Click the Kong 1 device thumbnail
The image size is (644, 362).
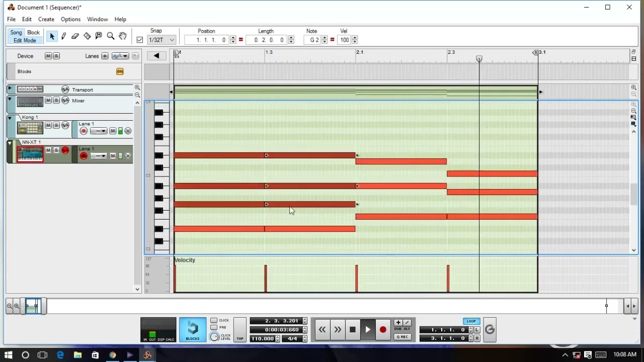(x=30, y=128)
